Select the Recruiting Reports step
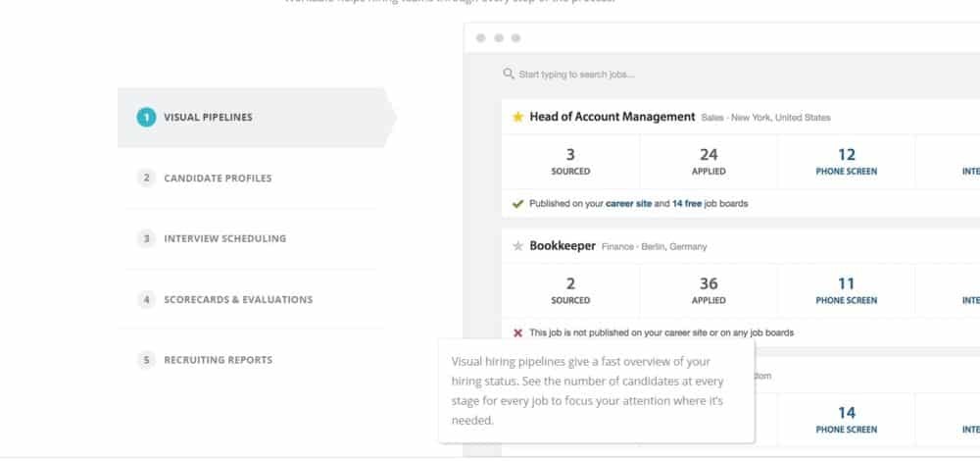This screenshot has width=980, height=461. click(218, 360)
